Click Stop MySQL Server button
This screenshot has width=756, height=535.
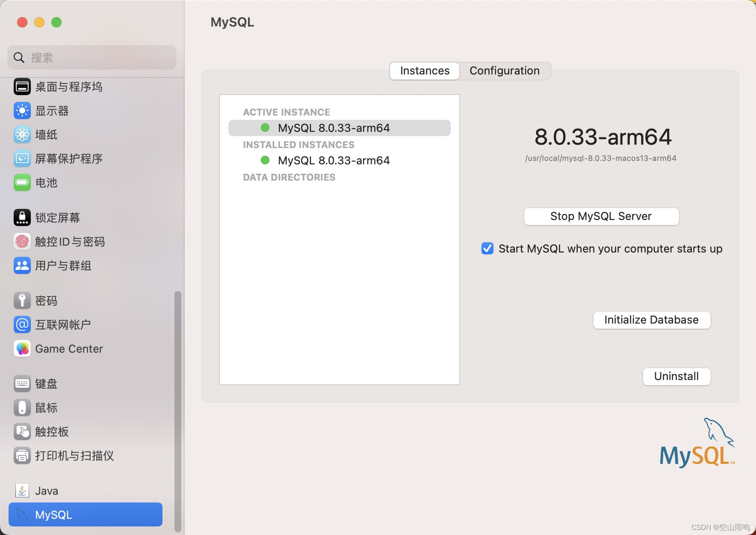(601, 216)
